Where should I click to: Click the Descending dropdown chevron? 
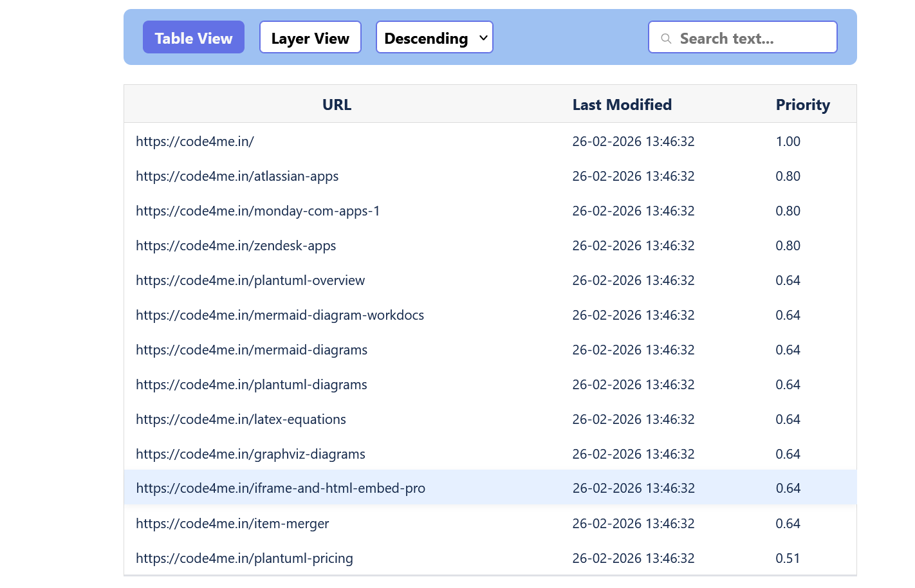pyautogui.click(x=483, y=37)
